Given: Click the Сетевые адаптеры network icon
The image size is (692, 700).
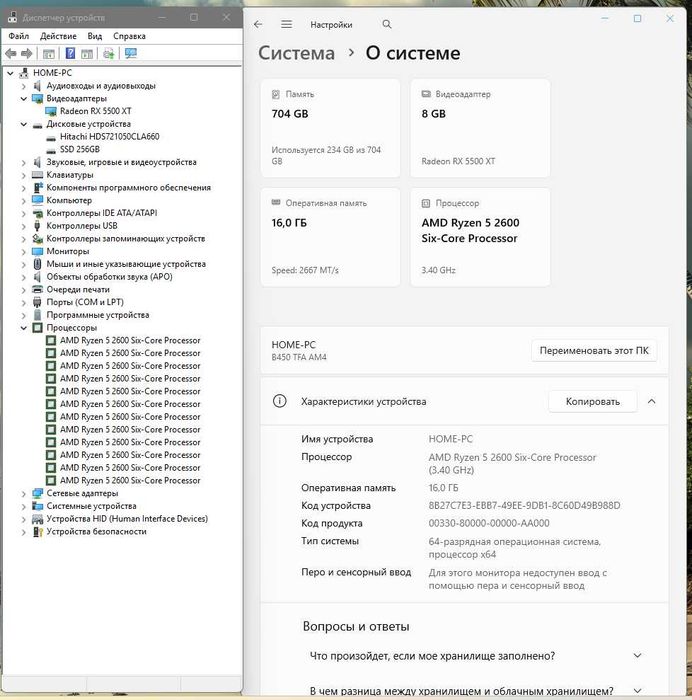Looking at the screenshot, I should point(38,493).
